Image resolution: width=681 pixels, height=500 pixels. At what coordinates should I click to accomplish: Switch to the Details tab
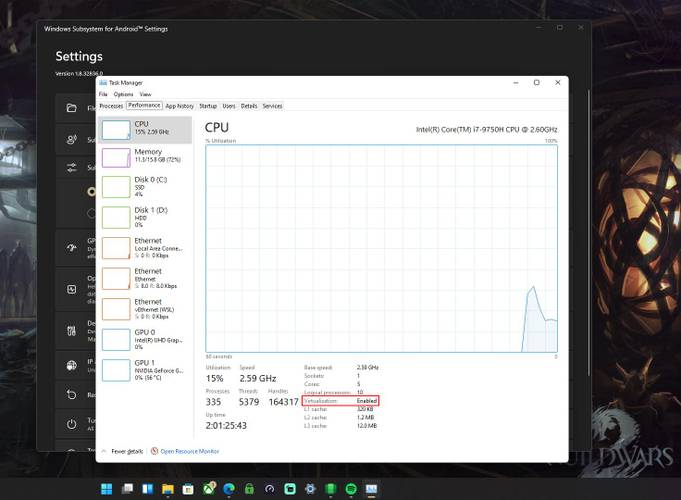click(x=249, y=106)
